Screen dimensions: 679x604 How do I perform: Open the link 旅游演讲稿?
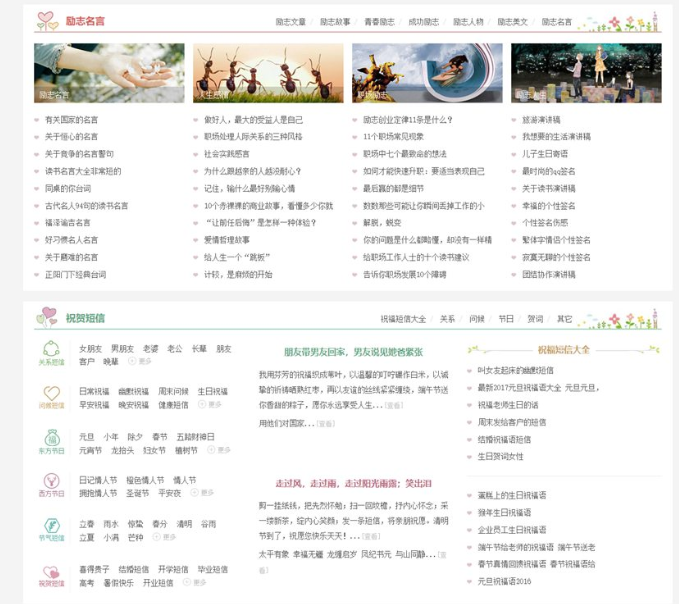[x=541, y=120]
